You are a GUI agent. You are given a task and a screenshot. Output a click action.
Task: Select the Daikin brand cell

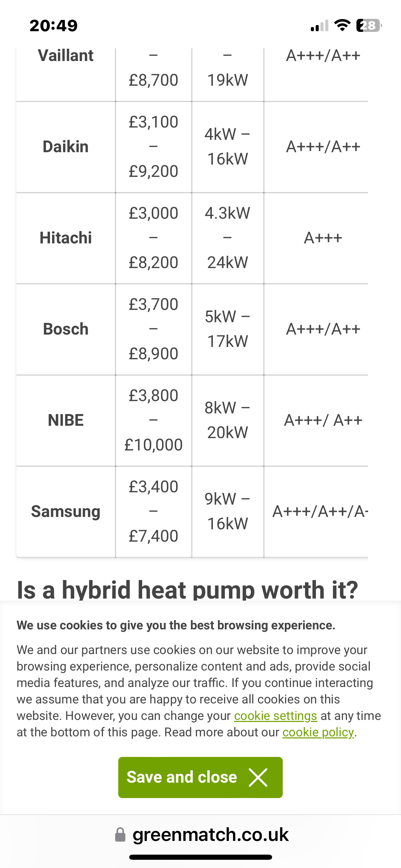(x=65, y=147)
